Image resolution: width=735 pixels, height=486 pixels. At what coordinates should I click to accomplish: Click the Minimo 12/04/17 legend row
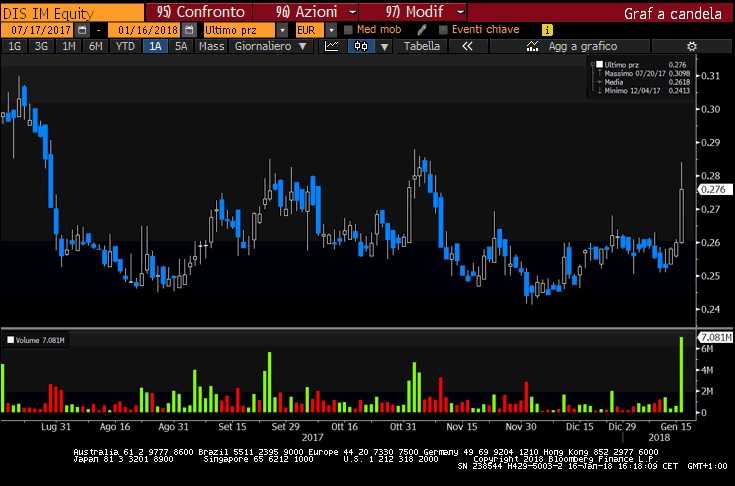646,90
